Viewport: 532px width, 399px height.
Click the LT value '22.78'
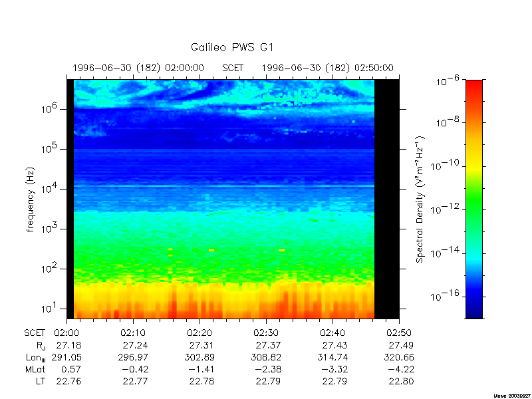[x=202, y=381]
